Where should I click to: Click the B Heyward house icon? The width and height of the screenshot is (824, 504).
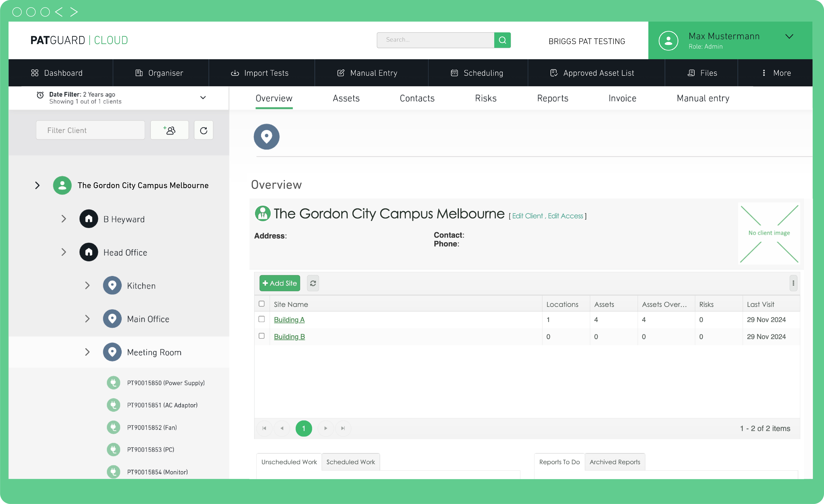[x=89, y=219]
